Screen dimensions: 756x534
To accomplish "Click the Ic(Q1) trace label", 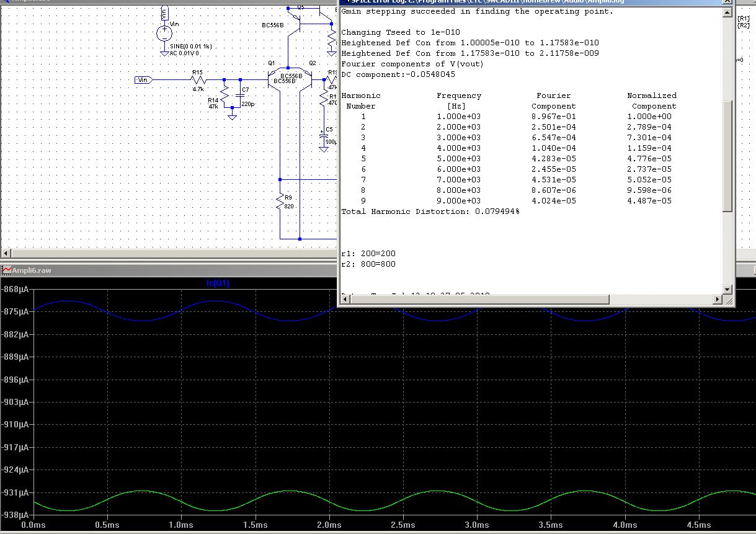I will (218, 283).
